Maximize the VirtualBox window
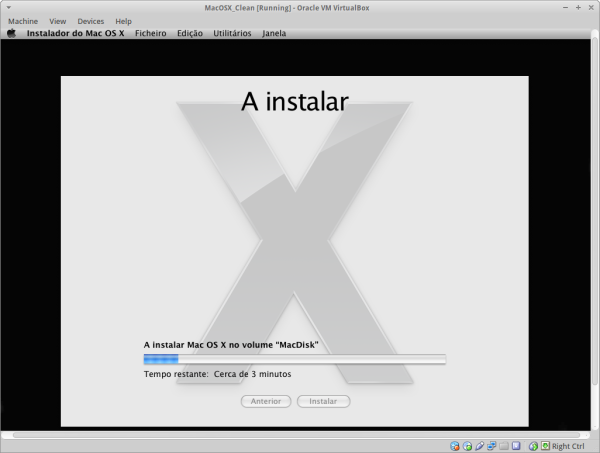The width and height of the screenshot is (600, 453). [x=578, y=8]
